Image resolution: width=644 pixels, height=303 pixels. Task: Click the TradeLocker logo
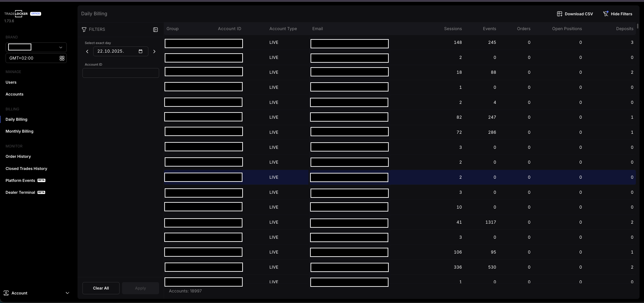pos(16,14)
